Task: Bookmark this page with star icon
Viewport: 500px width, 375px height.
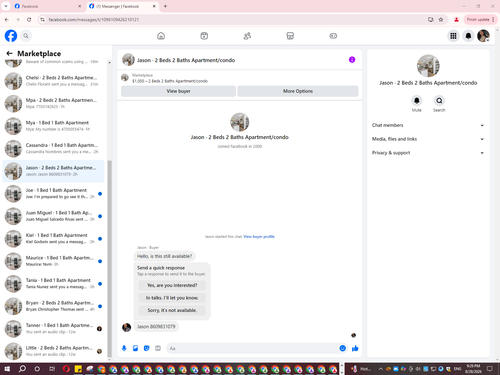Action: coord(441,20)
